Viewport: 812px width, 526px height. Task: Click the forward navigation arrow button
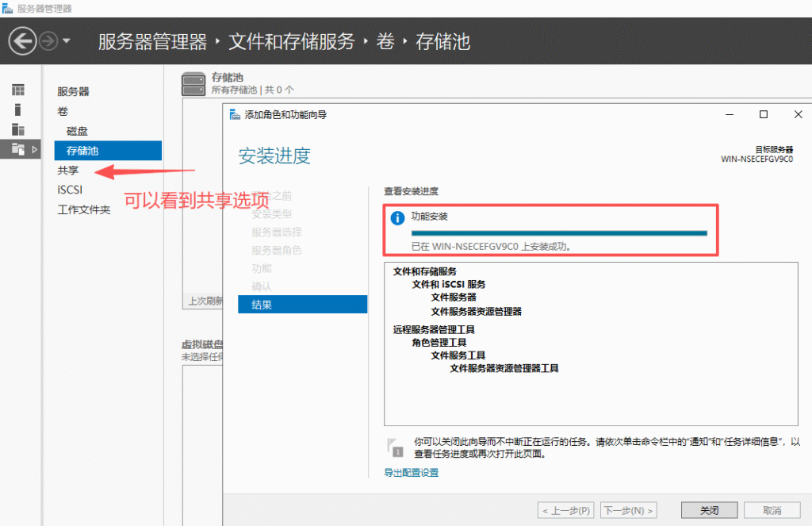point(48,40)
